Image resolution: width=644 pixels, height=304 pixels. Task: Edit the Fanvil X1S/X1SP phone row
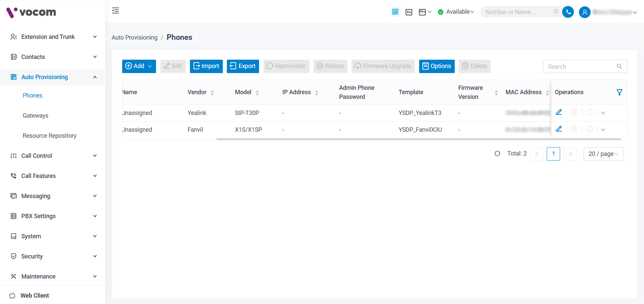coord(559,129)
